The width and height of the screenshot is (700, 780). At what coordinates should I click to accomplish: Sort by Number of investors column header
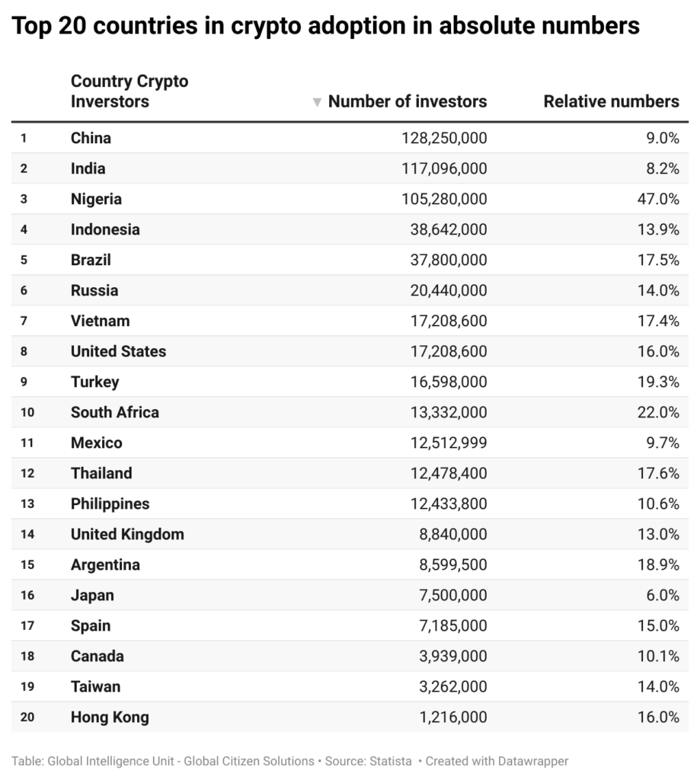[x=407, y=101]
